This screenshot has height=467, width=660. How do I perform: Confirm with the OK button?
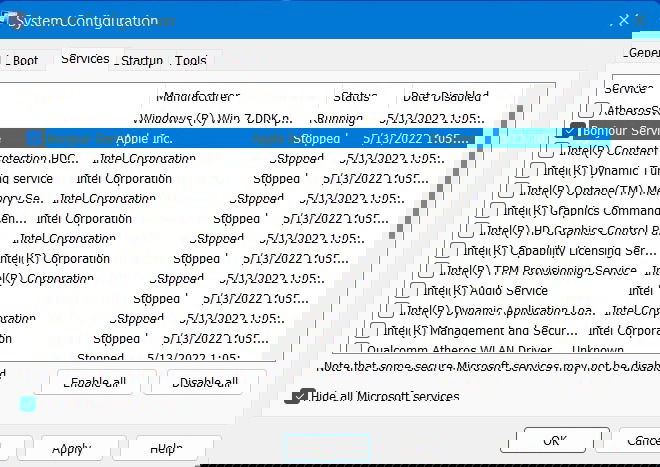[x=555, y=440]
